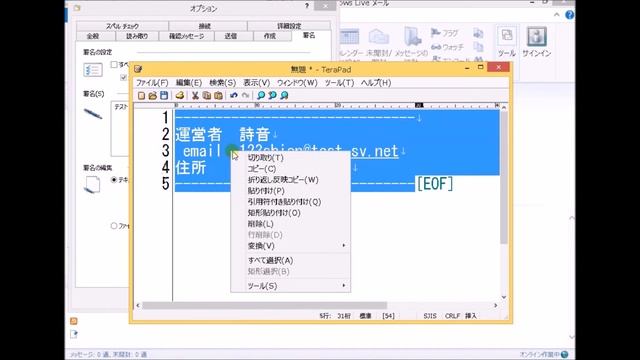This screenshot has height=360, width=640.
Task: Toggle the first checkbox under signature settings
Action: click(x=114, y=64)
